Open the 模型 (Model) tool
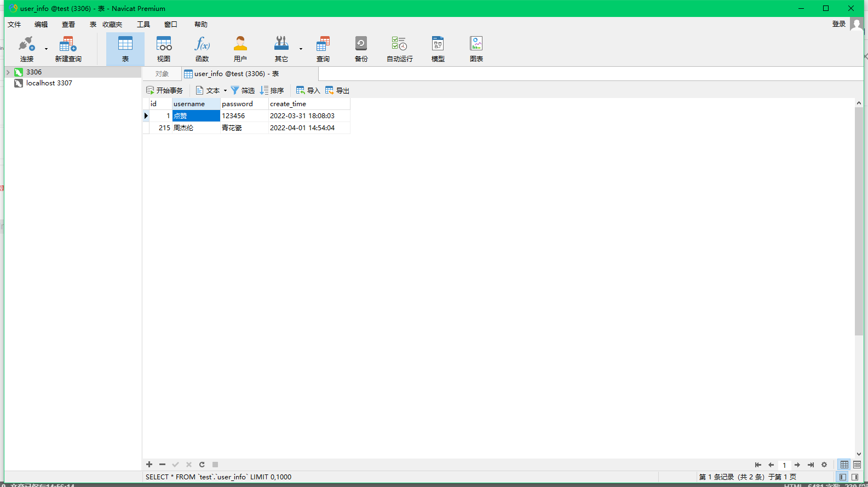 [438, 49]
